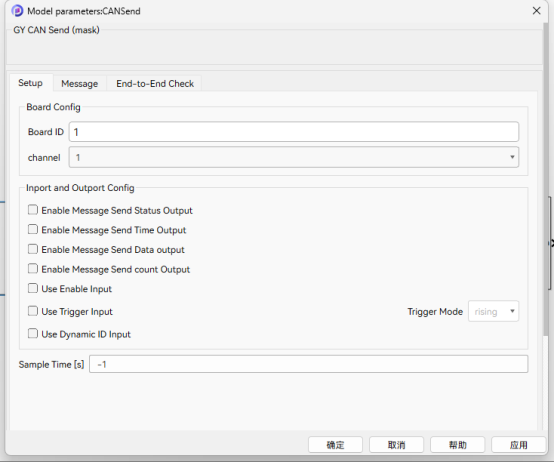Expand the Trigger Mode combo box

coord(493,311)
